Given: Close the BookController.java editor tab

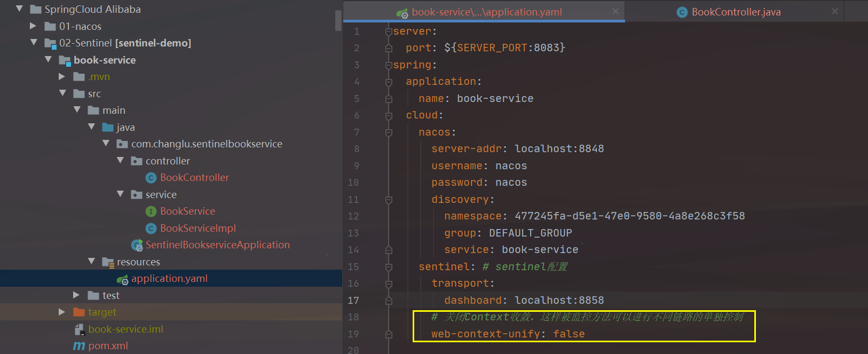Looking at the screenshot, I should (x=835, y=11).
